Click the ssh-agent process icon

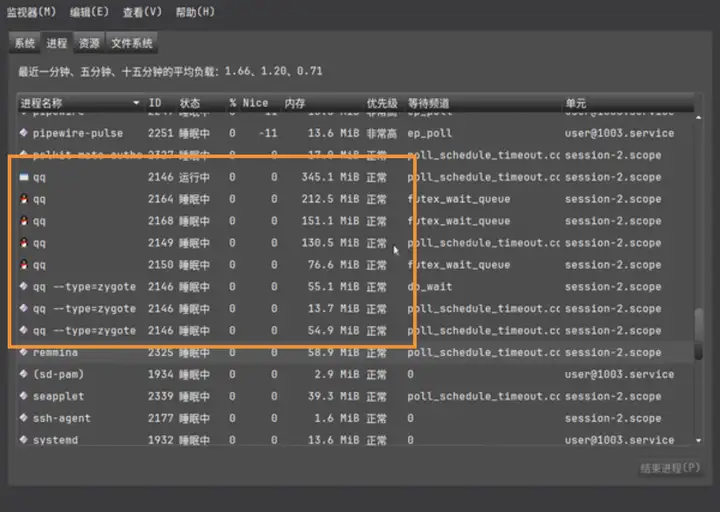click(x=23, y=418)
